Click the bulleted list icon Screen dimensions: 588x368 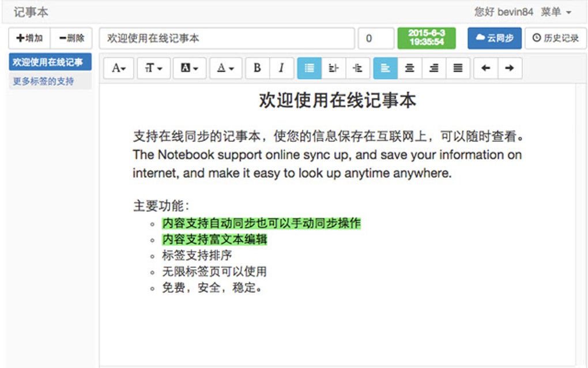[x=309, y=67]
